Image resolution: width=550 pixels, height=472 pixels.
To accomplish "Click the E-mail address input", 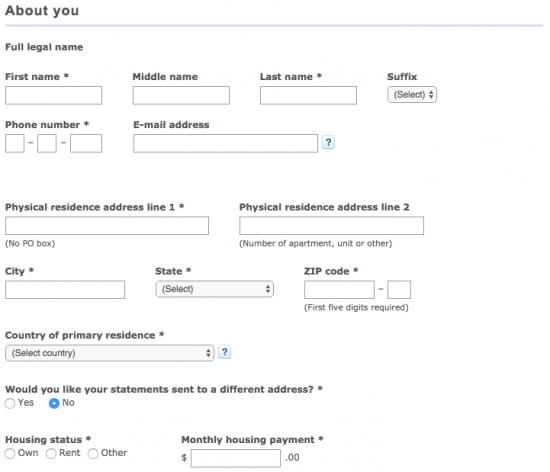I will (226, 143).
